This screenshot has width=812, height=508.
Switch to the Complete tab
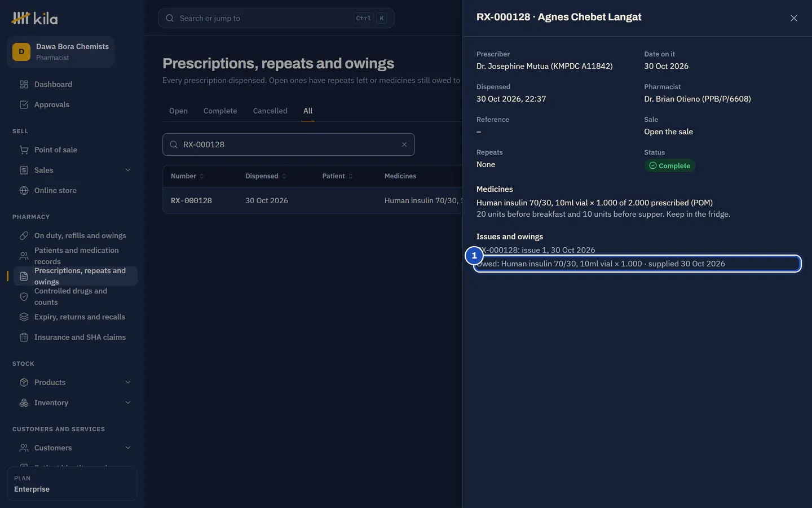[220, 111]
